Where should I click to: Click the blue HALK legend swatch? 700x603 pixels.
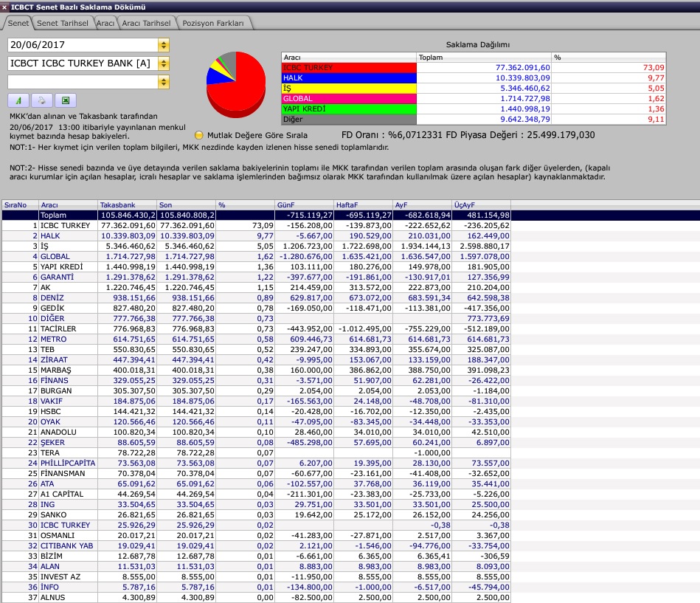coord(349,77)
